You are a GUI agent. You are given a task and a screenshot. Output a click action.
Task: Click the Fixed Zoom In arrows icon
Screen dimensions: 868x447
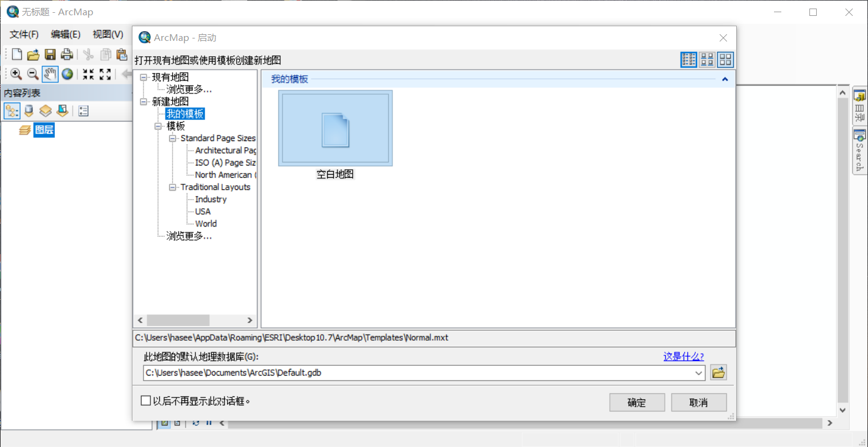[x=89, y=74]
